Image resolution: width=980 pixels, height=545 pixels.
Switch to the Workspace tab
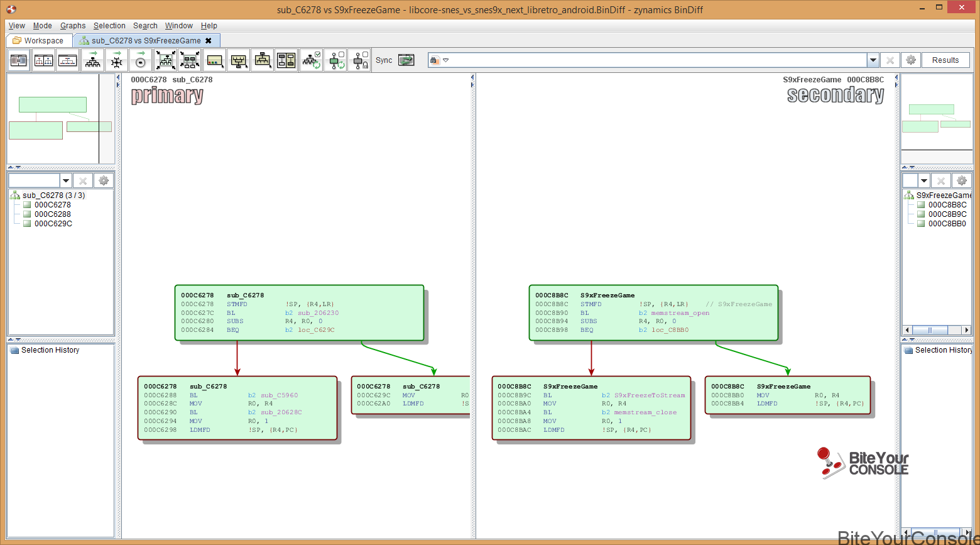coord(39,40)
